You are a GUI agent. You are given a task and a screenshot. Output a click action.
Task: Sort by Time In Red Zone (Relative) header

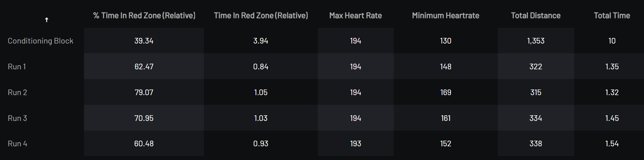(x=261, y=16)
